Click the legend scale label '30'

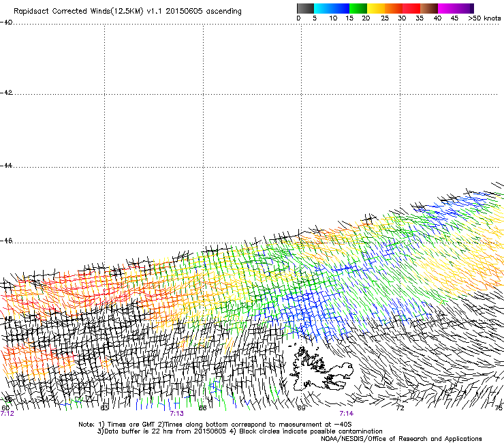coord(402,18)
